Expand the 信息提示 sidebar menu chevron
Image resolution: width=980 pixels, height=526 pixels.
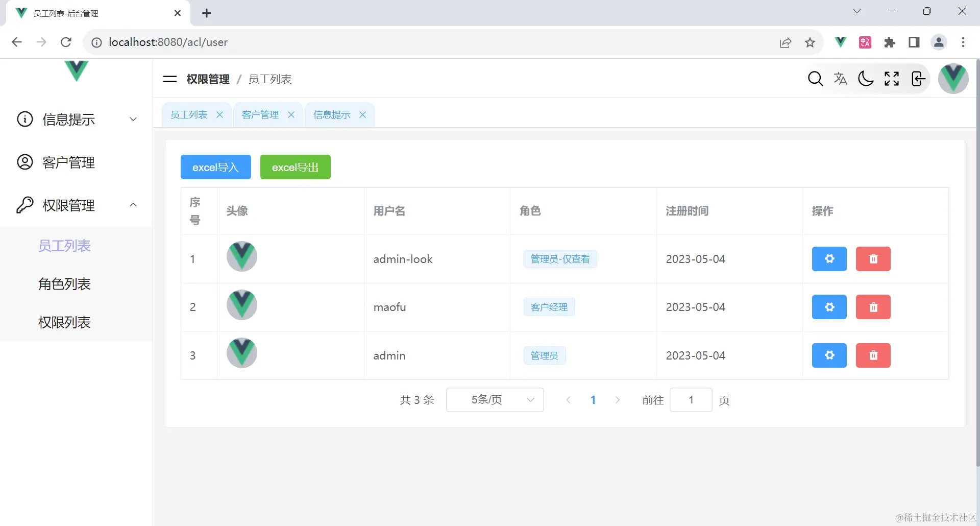[x=133, y=119]
